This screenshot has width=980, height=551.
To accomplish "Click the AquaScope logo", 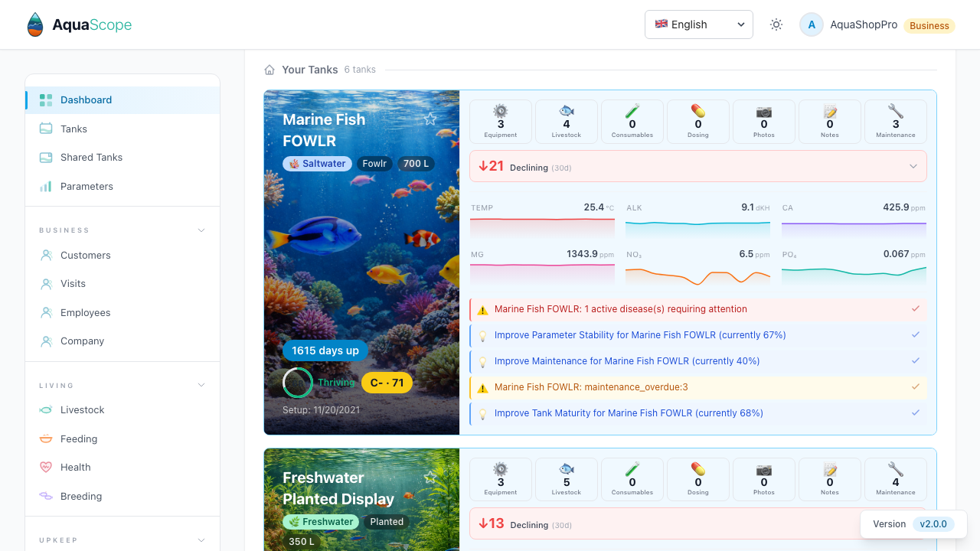I will tap(79, 24).
